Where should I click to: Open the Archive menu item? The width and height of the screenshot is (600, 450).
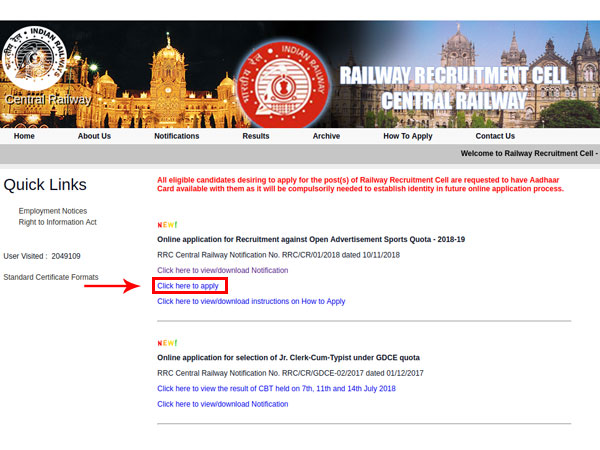coord(326,136)
